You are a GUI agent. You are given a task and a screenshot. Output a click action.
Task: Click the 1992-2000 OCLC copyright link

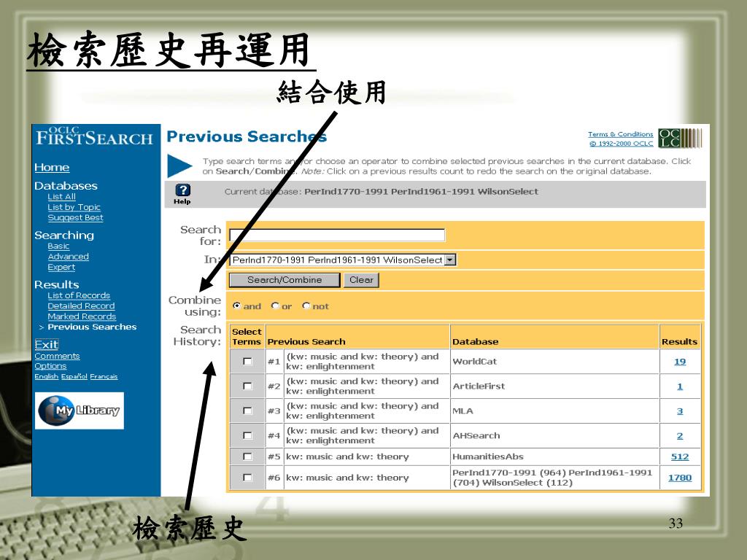pyautogui.click(x=622, y=144)
